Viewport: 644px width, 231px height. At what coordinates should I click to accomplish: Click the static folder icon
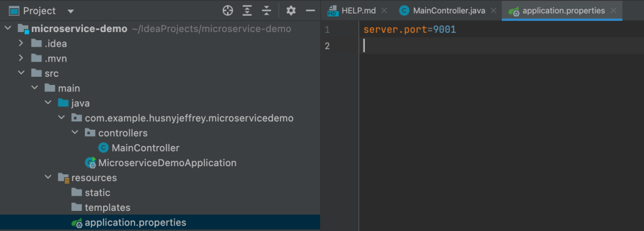[x=77, y=193]
